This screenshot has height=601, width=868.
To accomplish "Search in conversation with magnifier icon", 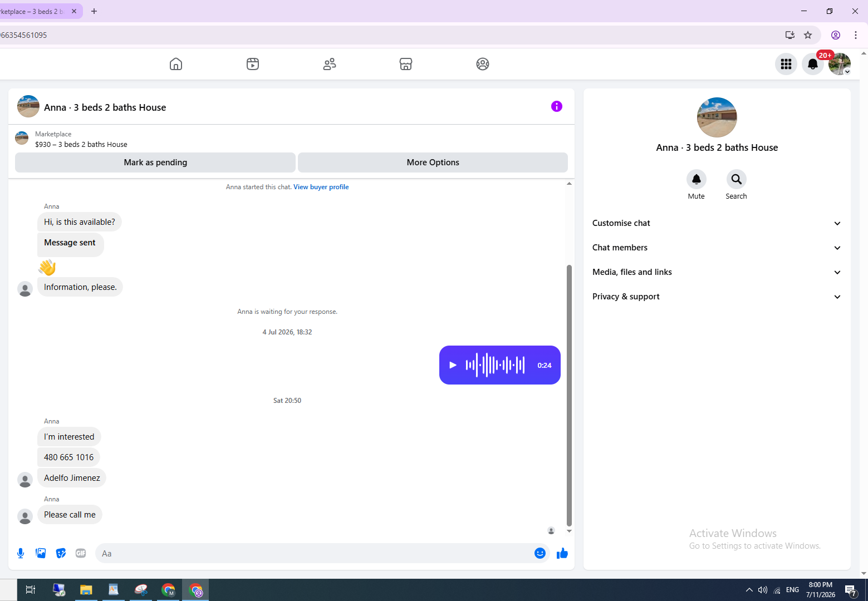I will (737, 179).
